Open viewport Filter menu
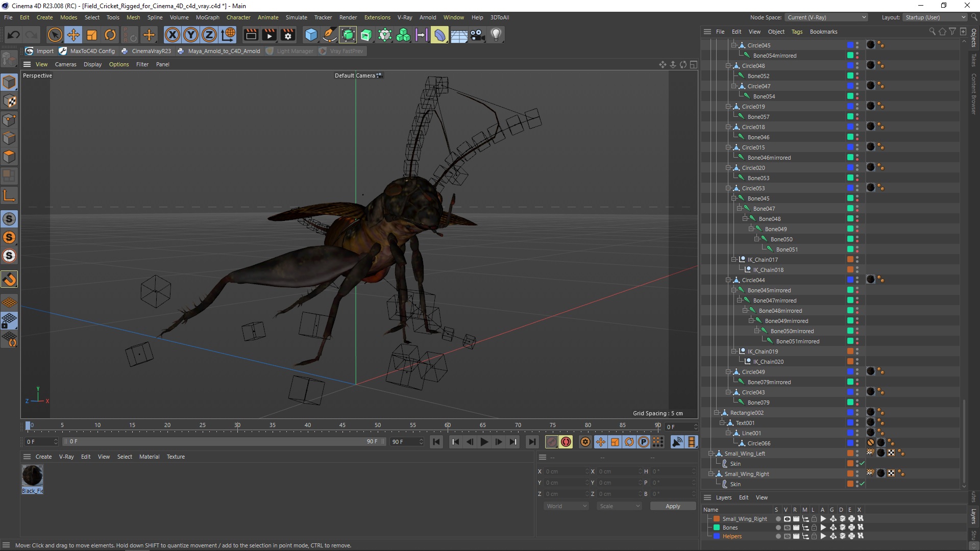The height and width of the screenshot is (551, 980). click(x=142, y=64)
